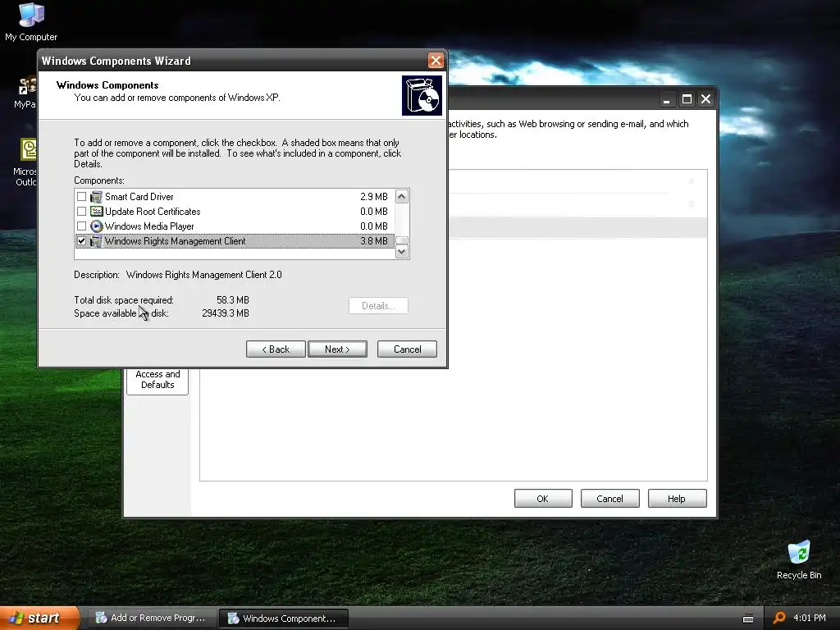This screenshot has width=840, height=630.
Task: Click the Update Root Certificates icon
Action: 97,212
